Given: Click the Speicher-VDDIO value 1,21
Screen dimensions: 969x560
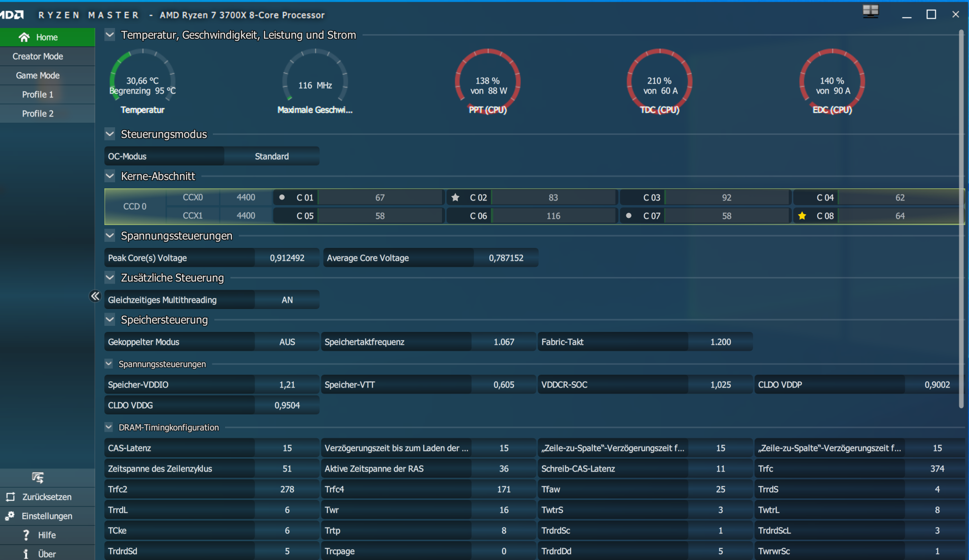Looking at the screenshot, I should (x=287, y=385).
